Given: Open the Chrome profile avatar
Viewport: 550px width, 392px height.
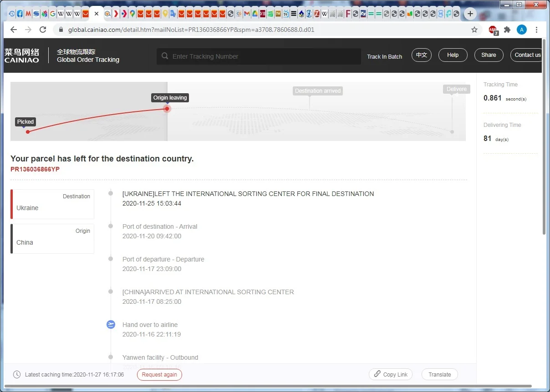Looking at the screenshot, I should (x=522, y=30).
